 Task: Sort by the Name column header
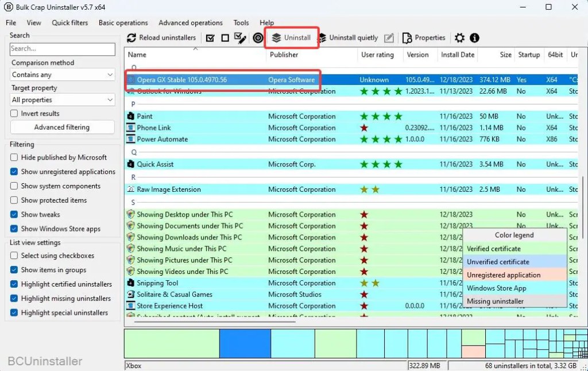pos(196,55)
